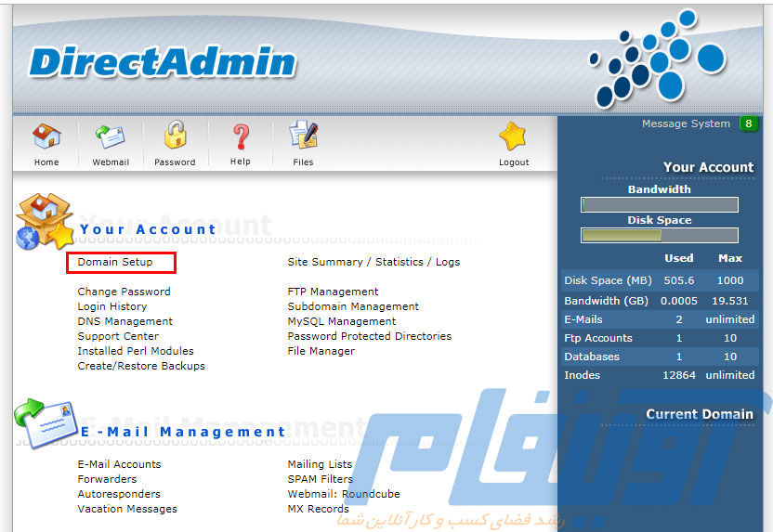Screen dimensions: 773x532
Task: Click the Disk Space usage bar
Action: click(660, 235)
